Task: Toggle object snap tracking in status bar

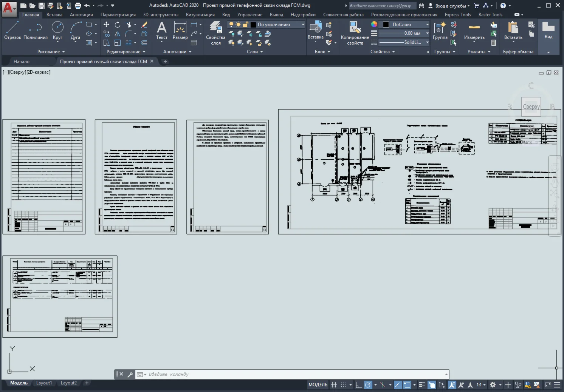Action: point(398,385)
